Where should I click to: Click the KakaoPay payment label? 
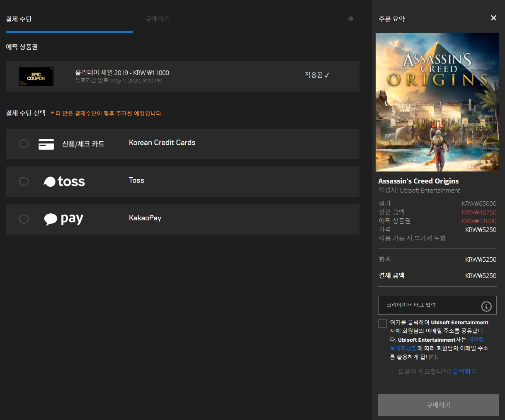145,218
